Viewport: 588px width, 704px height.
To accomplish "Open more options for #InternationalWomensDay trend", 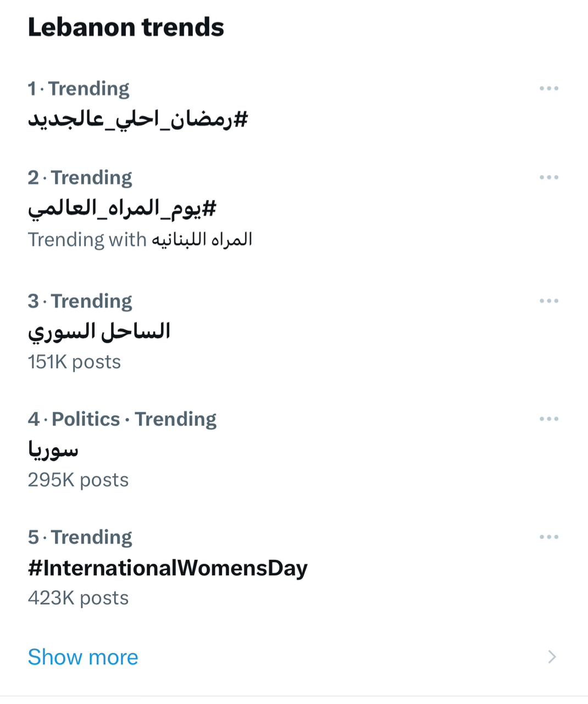I will 548,537.
